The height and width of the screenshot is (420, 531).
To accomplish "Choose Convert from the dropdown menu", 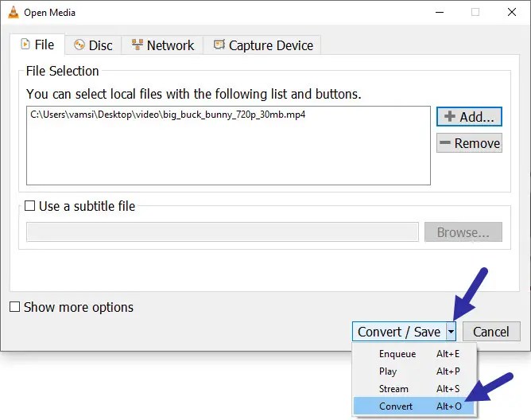I will (415, 406).
